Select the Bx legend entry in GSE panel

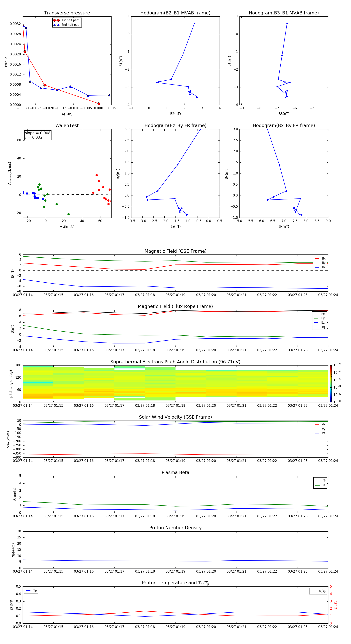320,259
